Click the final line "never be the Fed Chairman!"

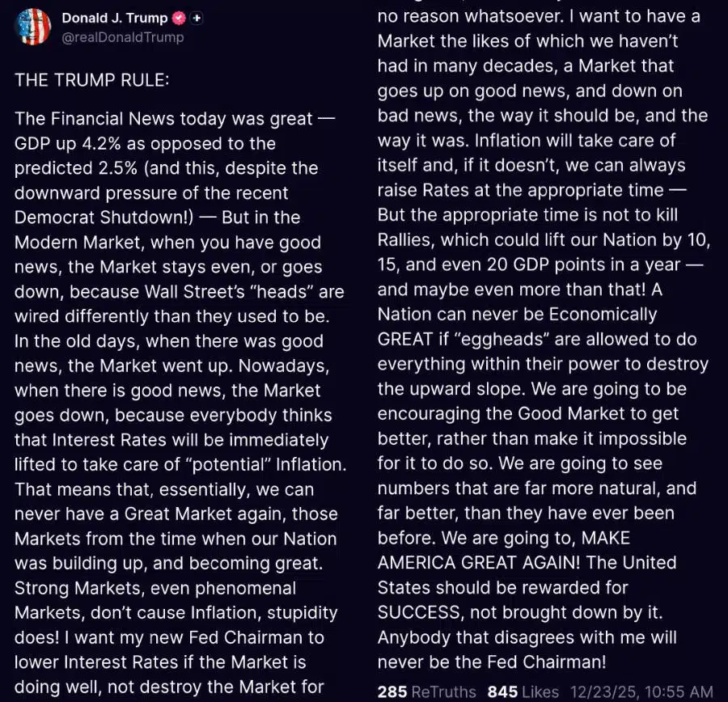point(491,661)
